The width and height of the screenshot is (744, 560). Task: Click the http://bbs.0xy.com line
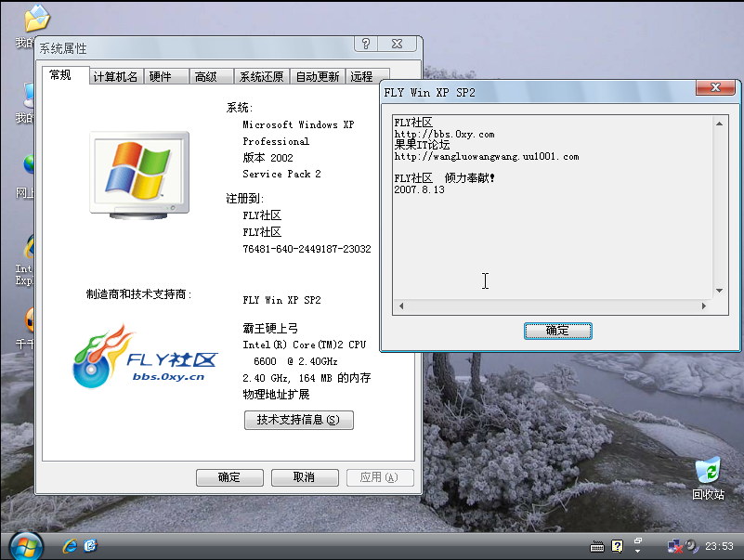[x=444, y=135]
